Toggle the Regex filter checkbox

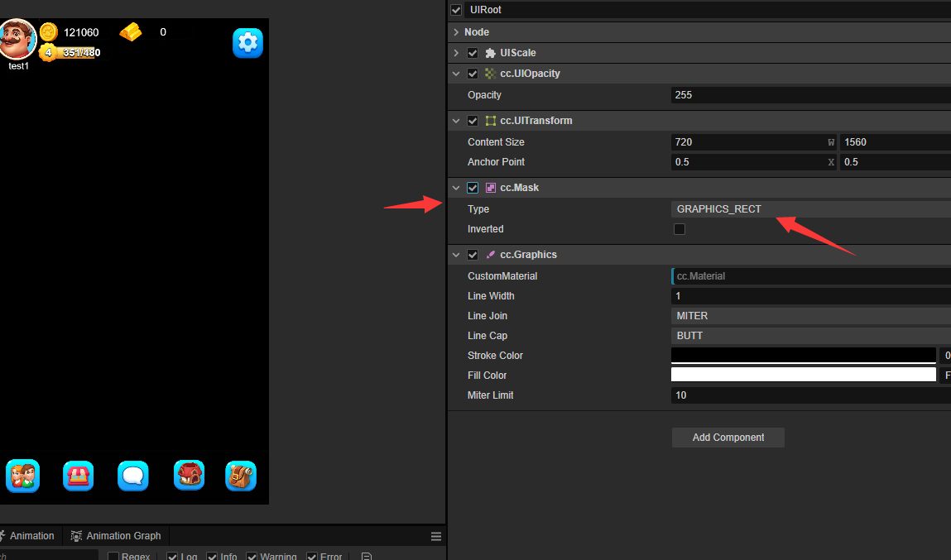tap(113, 557)
